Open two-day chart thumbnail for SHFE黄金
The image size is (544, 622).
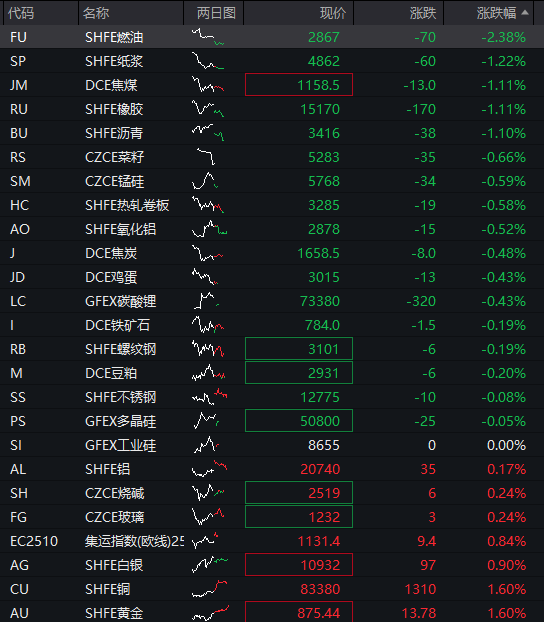(210, 613)
